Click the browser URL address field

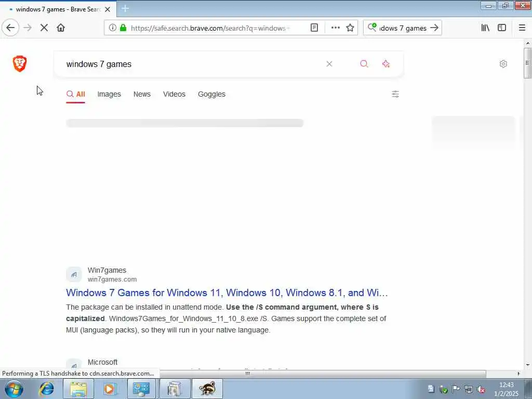click(x=210, y=28)
